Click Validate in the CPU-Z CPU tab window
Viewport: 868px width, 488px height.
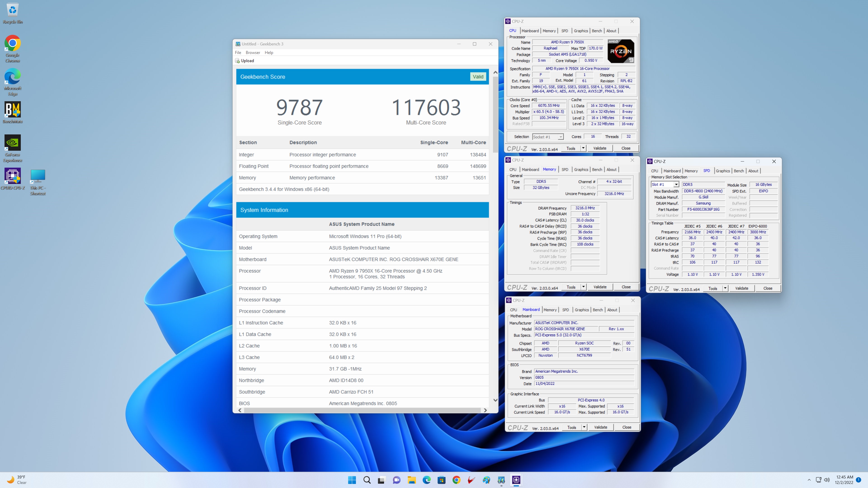[x=600, y=148]
